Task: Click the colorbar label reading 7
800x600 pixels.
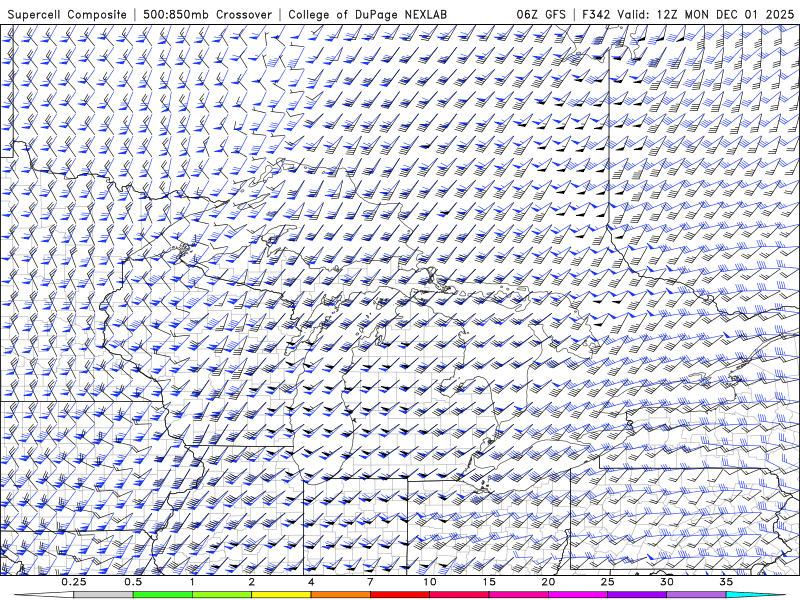Action: 370,582
